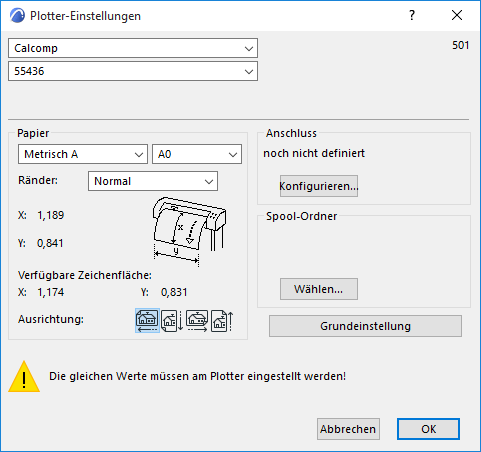Click the Spool-Ordner group heading
Image resolution: width=481 pixels, height=452 pixels.
coord(301,216)
